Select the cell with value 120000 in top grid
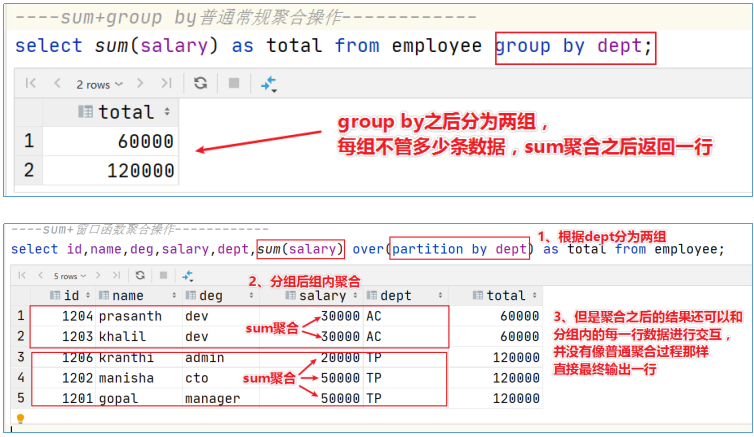The height and width of the screenshot is (437, 754). (x=111, y=170)
